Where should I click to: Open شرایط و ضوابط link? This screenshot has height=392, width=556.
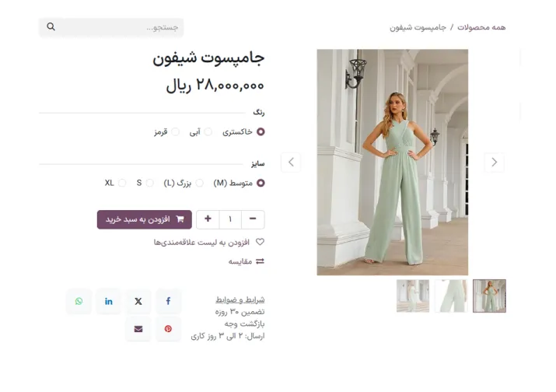tap(240, 299)
